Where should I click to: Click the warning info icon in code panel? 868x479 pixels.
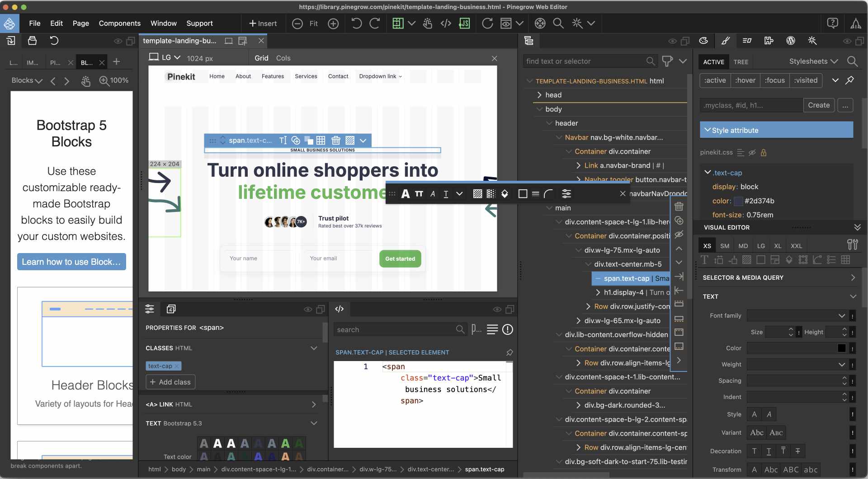tap(508, 329)
